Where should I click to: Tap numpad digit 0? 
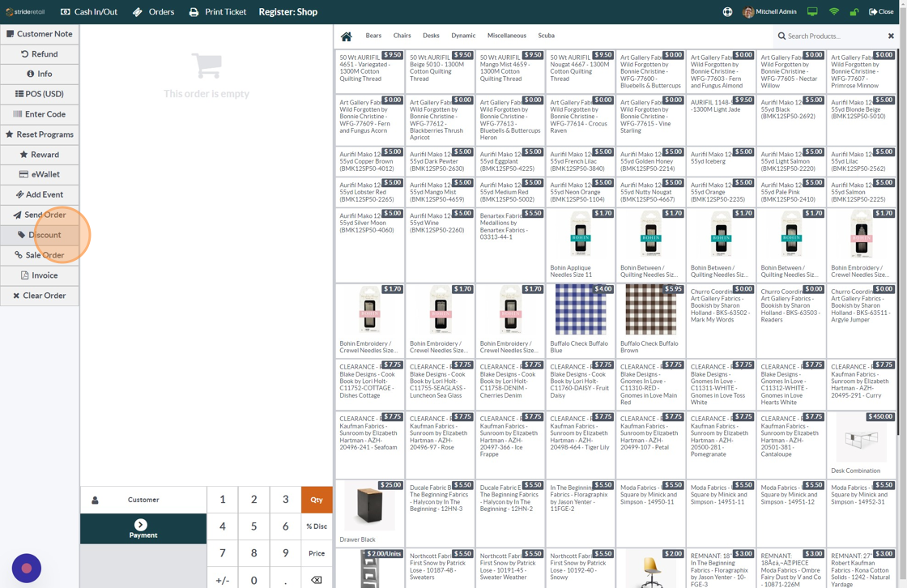(x=254, y=579)
